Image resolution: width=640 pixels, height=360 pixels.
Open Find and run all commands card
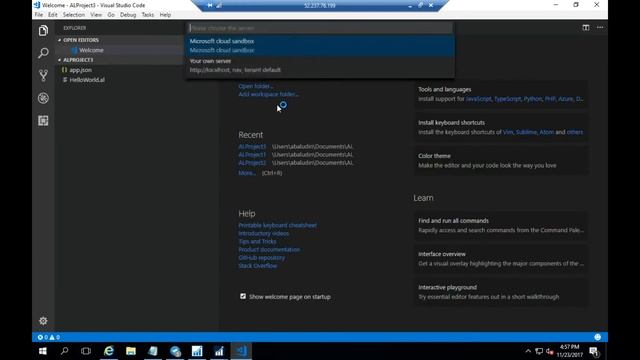[x=501, y=225]
